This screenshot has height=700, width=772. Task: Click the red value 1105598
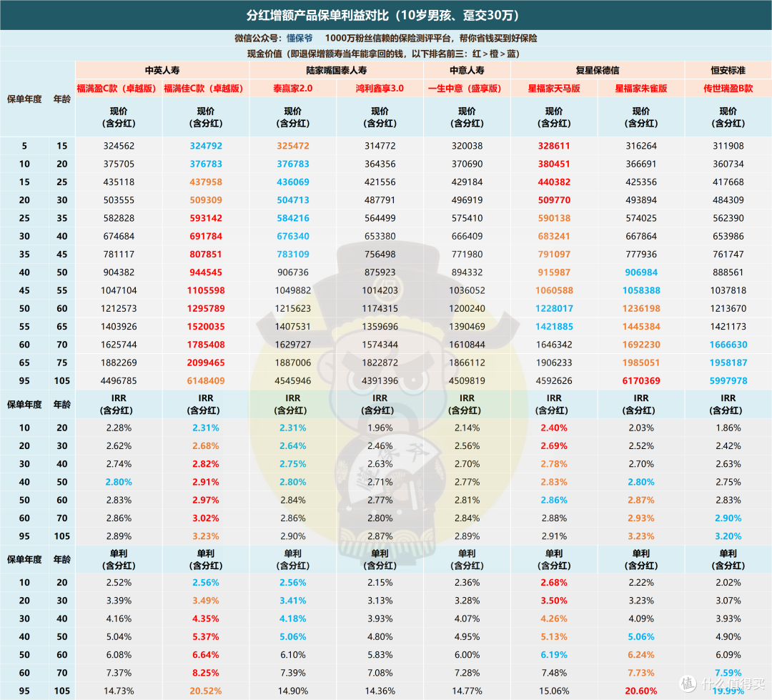click(x=206, y=290)
